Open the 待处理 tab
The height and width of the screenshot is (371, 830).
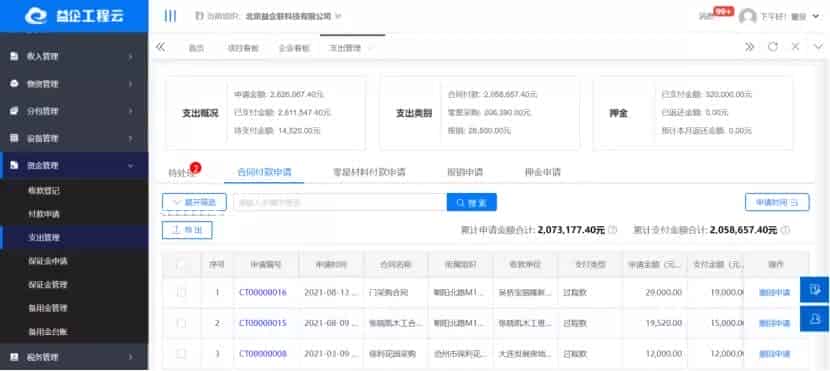click(180, 173)
